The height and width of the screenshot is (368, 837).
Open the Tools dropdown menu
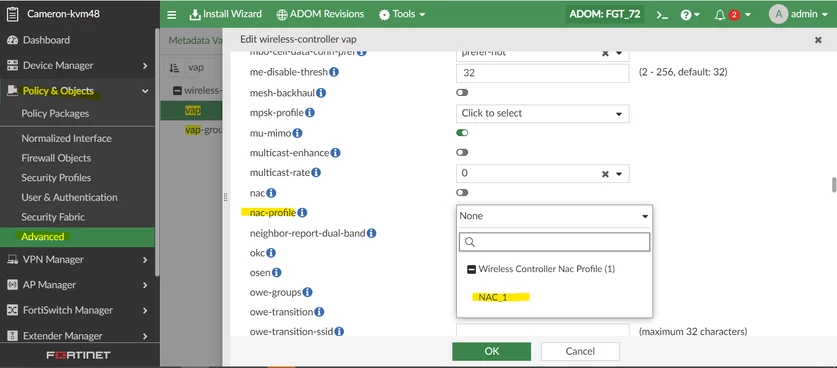click(x=402, y=14)
